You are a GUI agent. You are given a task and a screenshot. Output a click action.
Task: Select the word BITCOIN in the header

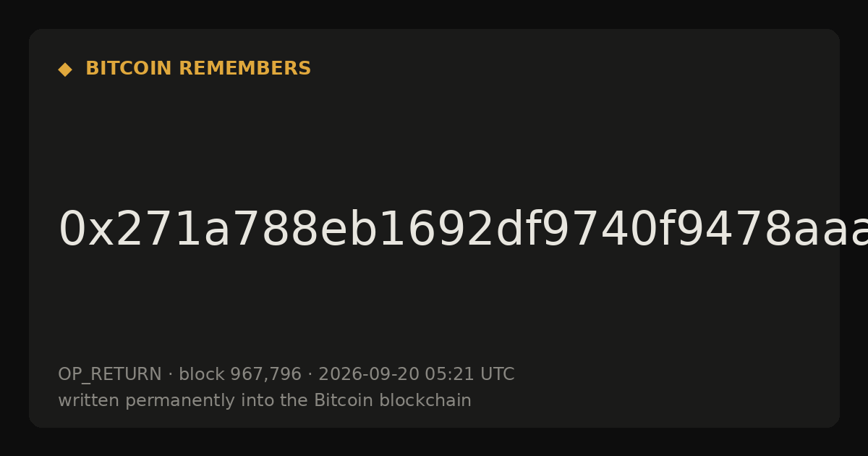129,69
